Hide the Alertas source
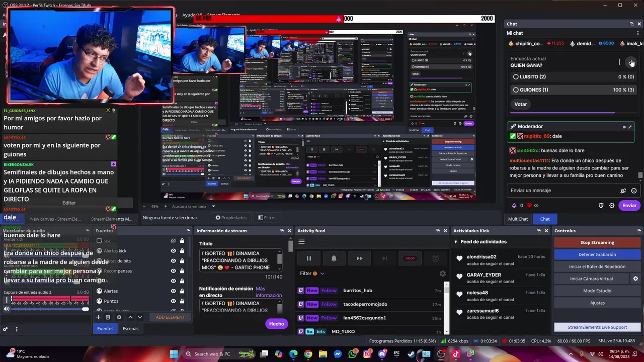The width and height of the screenshot is (644, 362). [x=173, y=291]
